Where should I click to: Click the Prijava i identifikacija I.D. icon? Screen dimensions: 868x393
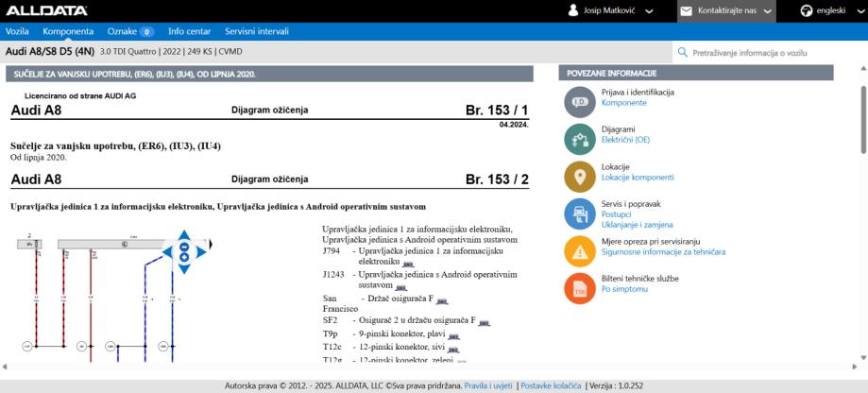click(x=580, y=102)
